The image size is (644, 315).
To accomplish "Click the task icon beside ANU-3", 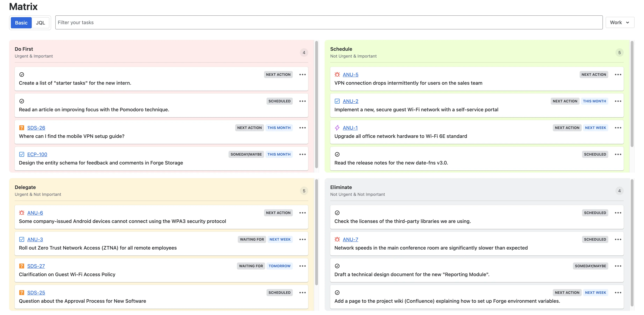I will click(x=22, y=239).
